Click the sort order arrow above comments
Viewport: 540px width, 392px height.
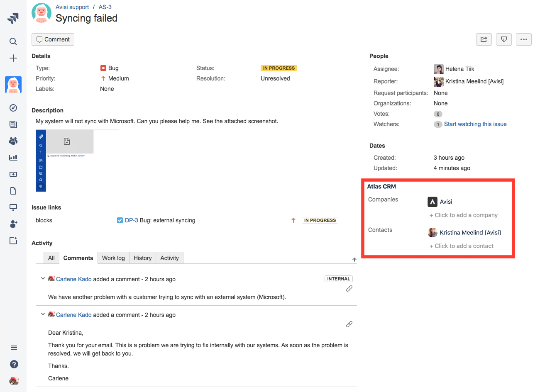pos(354,260)
